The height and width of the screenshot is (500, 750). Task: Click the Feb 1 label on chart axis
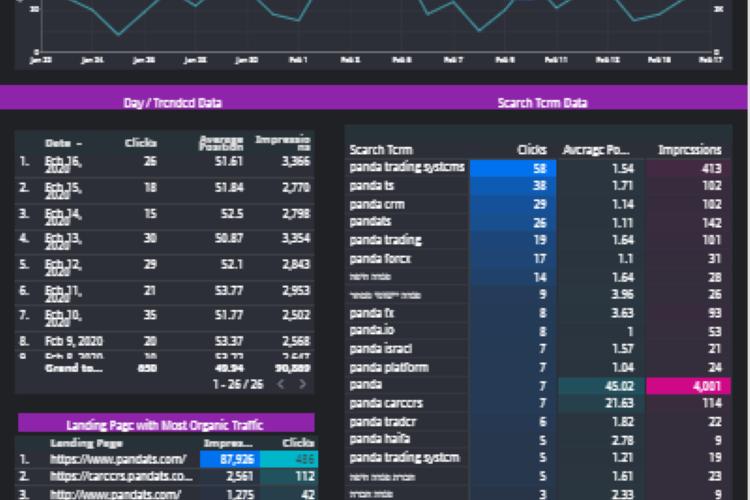(x=298, y=60)
